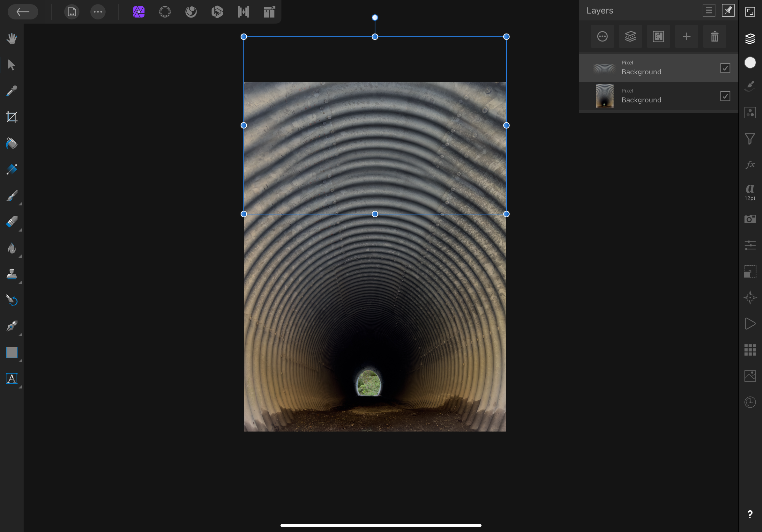Click the top-center selection handle
Image resolution: width=762 pixels, height=532 pixels.
(375, 37)
